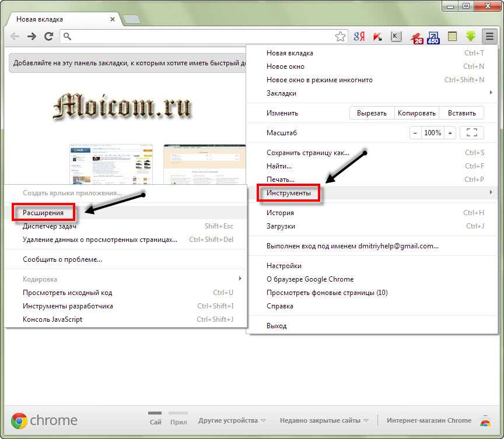Select Расширения in the tools submenu

coord(43,213)
